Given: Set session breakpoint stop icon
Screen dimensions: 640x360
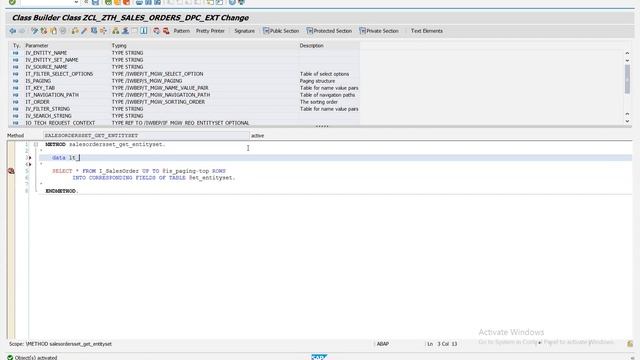Looking at the screenshot, I should tap(157, 31).
